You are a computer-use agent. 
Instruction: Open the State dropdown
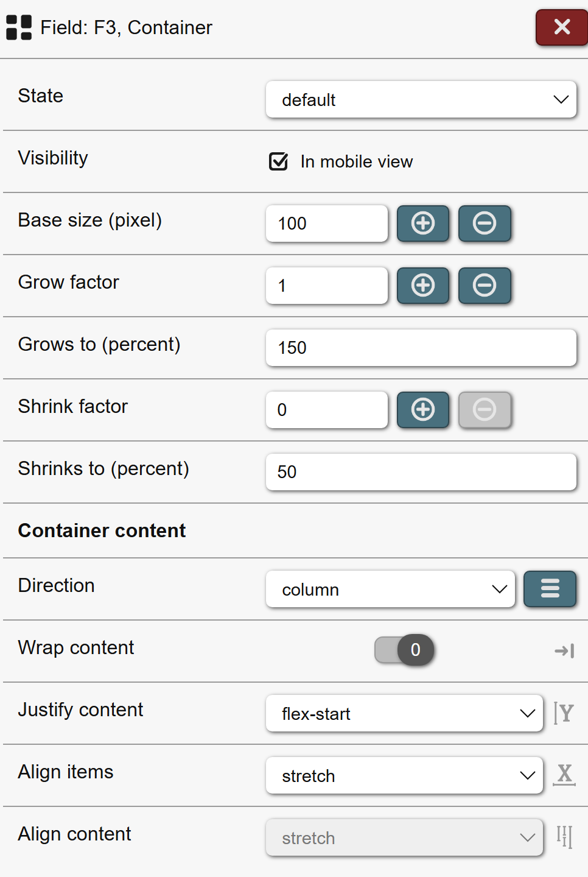point(421,99)
